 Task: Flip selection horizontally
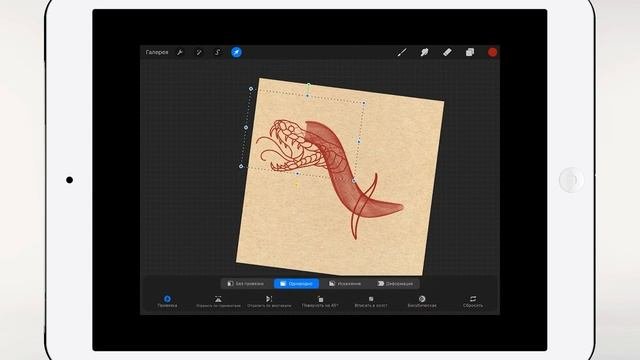click(218, 302)
